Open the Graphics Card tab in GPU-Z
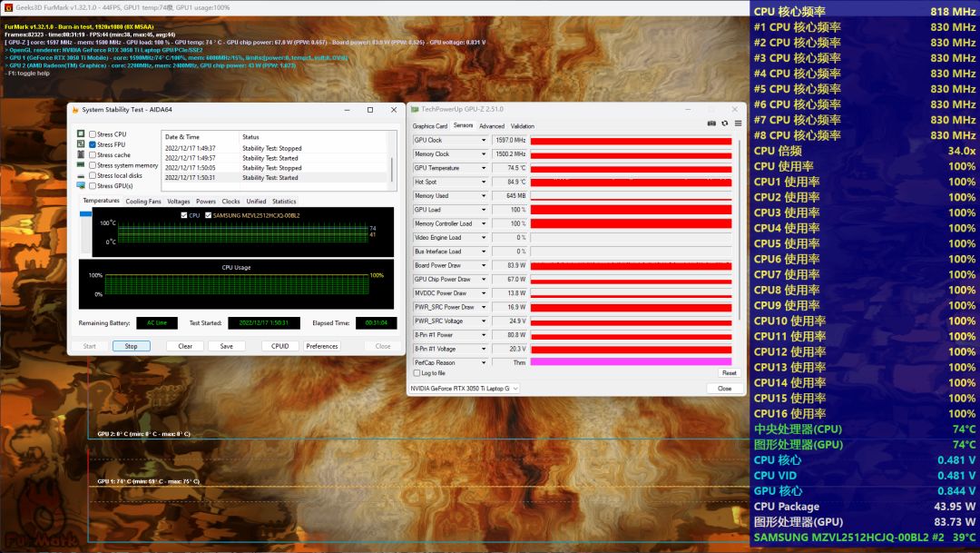This screenshot has width=980, height=553. pyautogui.click(x=430, y=126)
